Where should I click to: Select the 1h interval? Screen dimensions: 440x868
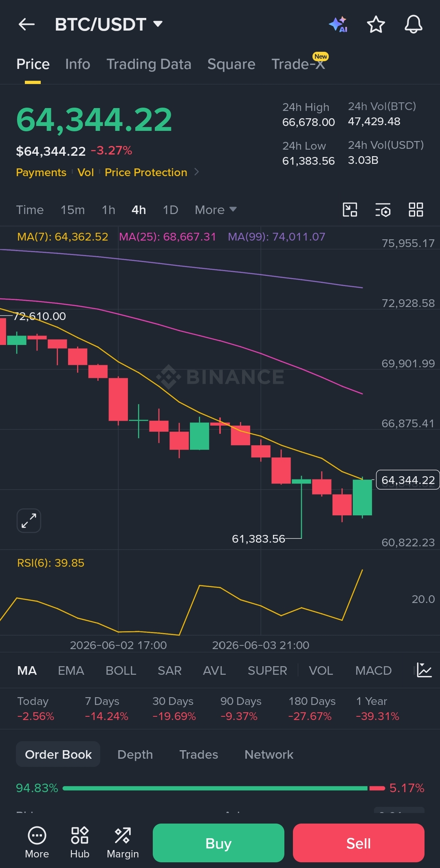pos(108,210)
